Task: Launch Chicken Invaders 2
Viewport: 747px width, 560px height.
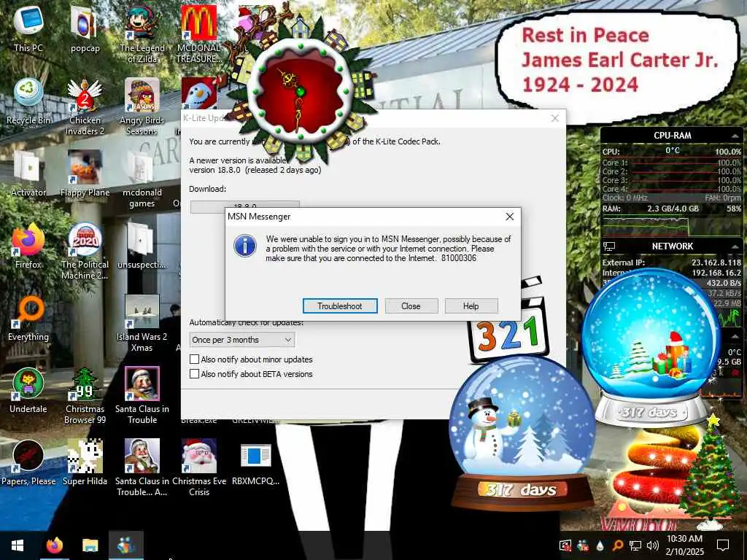Action: click(85, 106)
